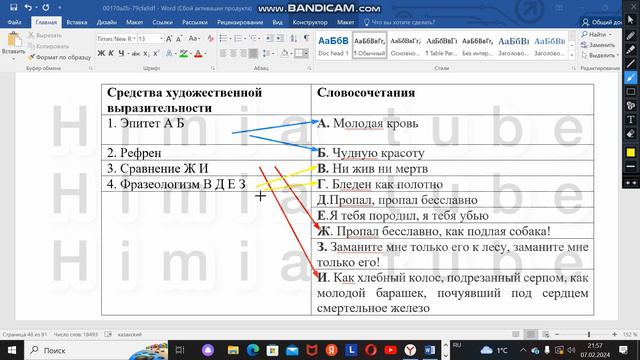The width and height of the screenshot is (640, 360).
Task: Open Выделить (Select) dropdown
Action: coord(600,55)
